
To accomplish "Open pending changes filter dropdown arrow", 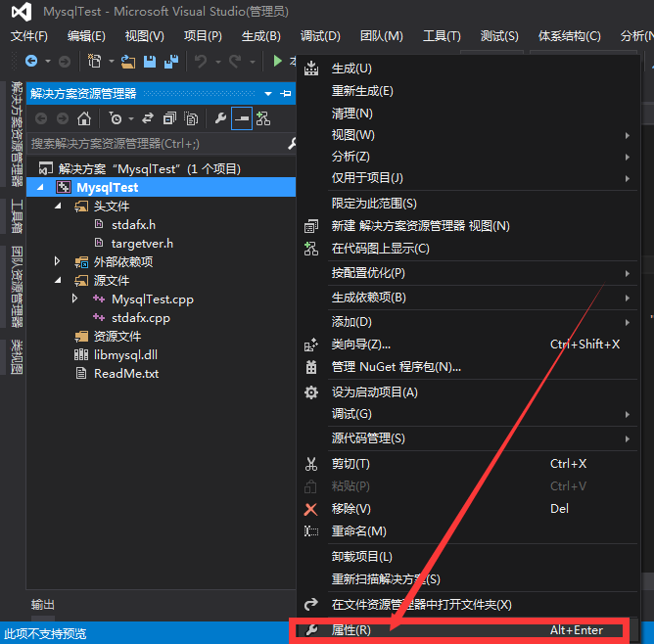I will [x=131, y=118].
